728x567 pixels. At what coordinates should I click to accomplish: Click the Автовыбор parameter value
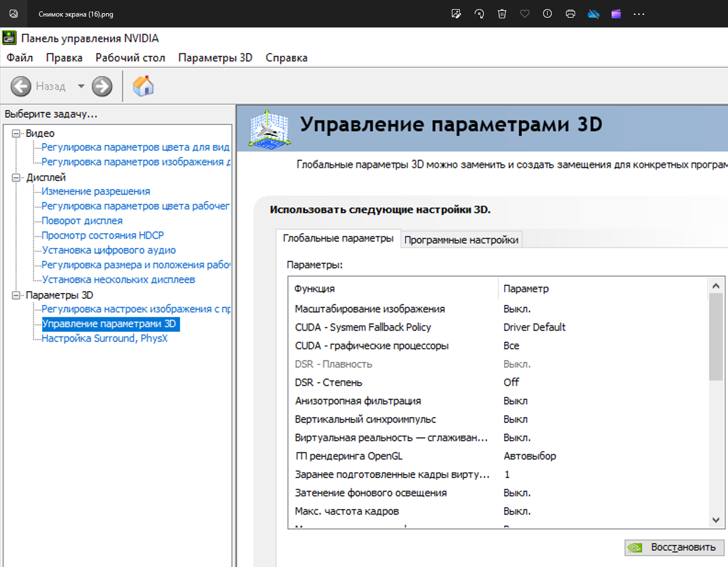(x=530, y=456)
